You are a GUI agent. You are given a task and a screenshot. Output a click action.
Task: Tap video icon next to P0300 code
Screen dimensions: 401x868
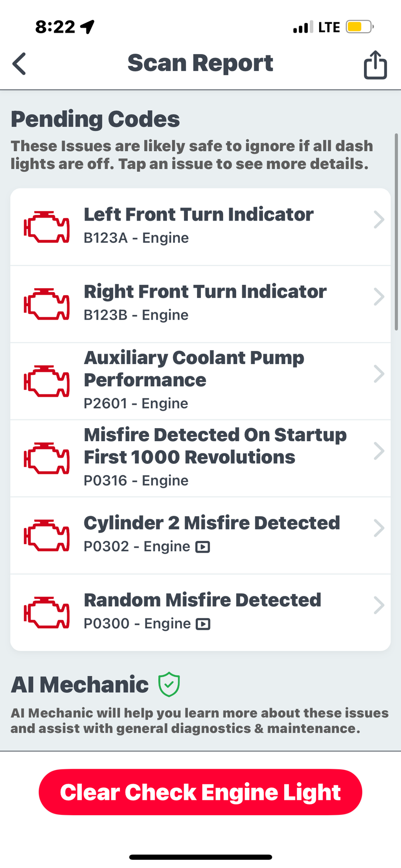(x=203, y=624)
